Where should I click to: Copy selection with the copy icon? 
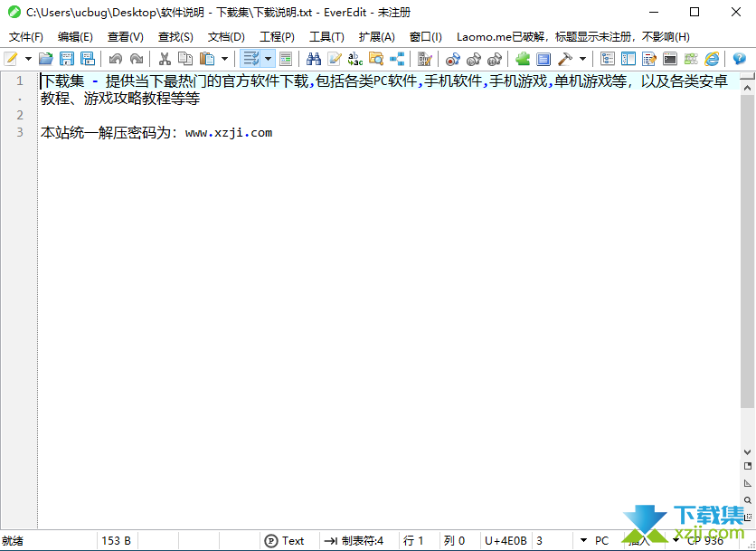click(185, 59)
